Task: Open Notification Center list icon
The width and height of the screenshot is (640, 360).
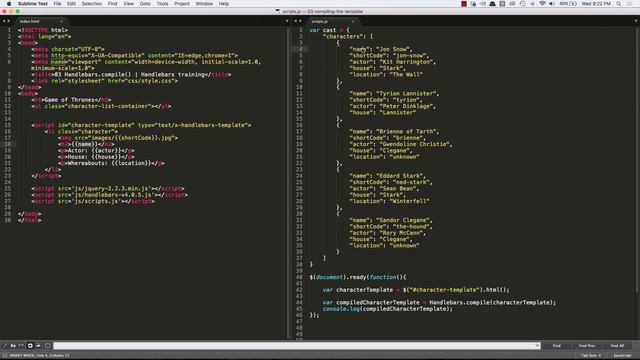Action: (629, 4)
